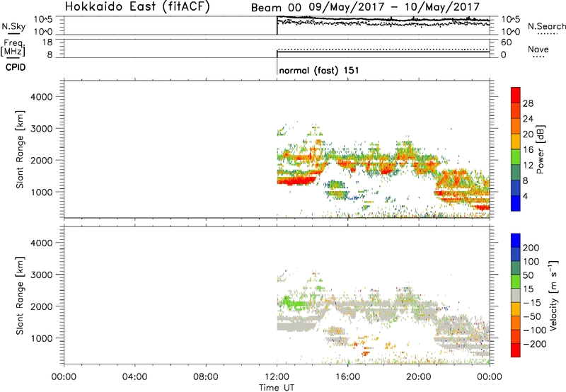Image resolution: width=566 pixels, height=392 pixels.
Task: Click the '20:00' time tick label
Action: tap(419, 377)
